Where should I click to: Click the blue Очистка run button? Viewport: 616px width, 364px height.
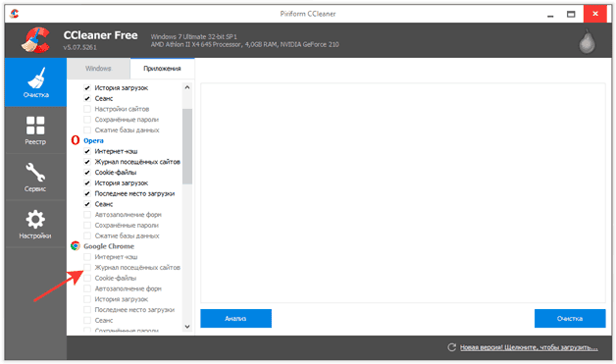point(570,319)
